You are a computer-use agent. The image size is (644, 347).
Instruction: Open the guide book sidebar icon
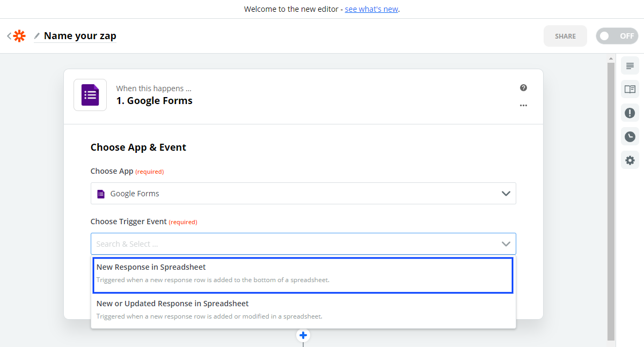[x=630, y=89]
